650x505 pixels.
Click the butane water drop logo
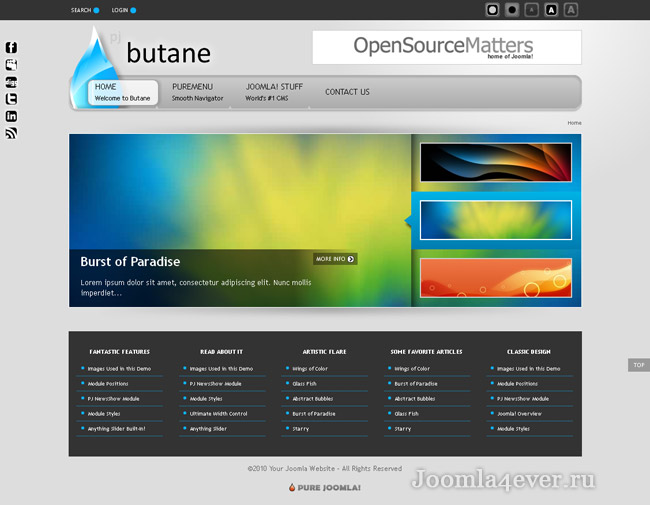point(95,66)
